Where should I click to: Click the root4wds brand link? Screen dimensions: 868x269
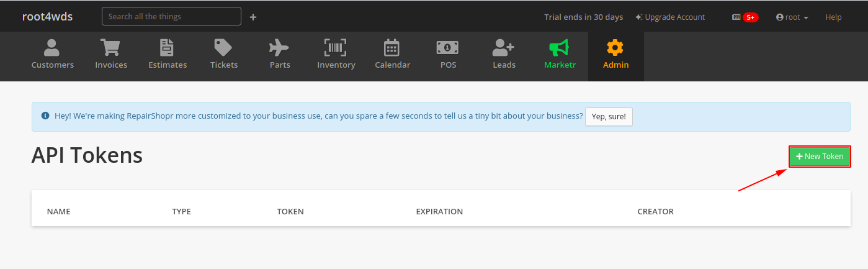[x=47, y=17]
